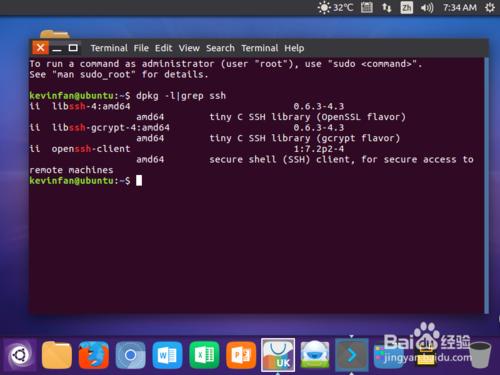Open the View menu in Terminal
This screenshot has height=375, width=500.
[x=189, y=48]
